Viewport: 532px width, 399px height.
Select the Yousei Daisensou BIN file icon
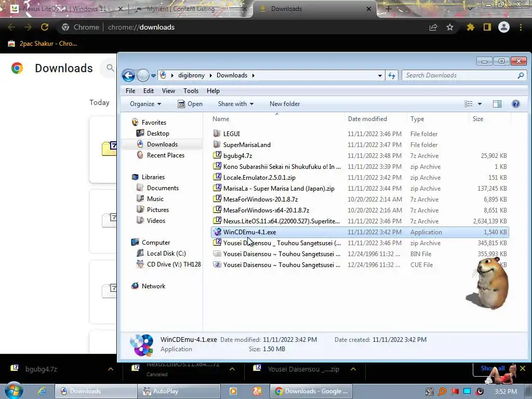coord(217,254)
